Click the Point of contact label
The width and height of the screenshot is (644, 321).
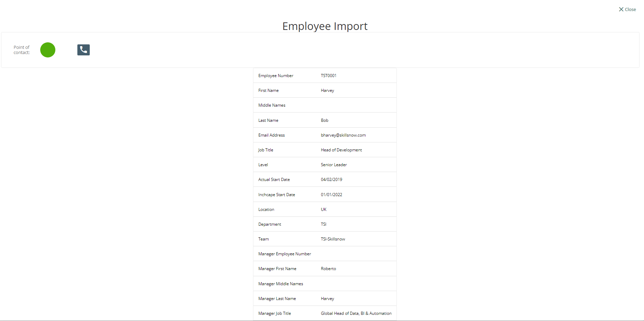(x=22, y=50)
